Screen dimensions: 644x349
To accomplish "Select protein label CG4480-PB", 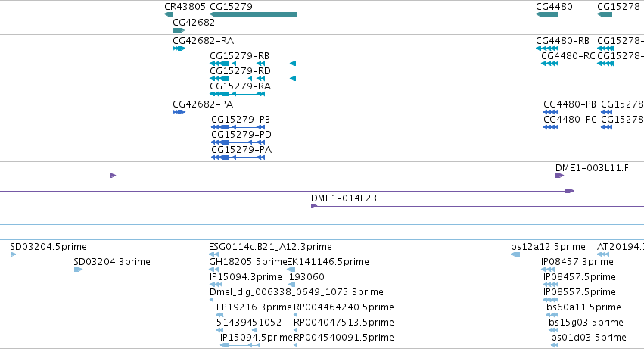I will [570, 104].
